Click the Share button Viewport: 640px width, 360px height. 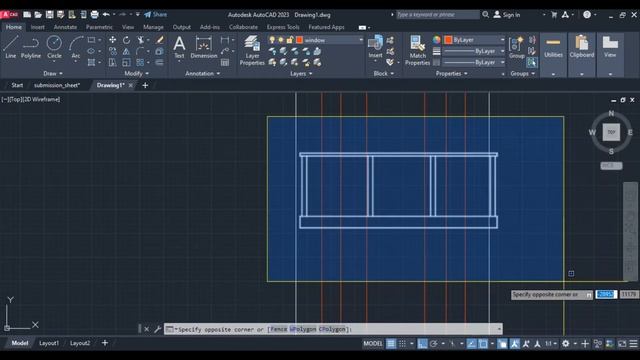point(156,15)
